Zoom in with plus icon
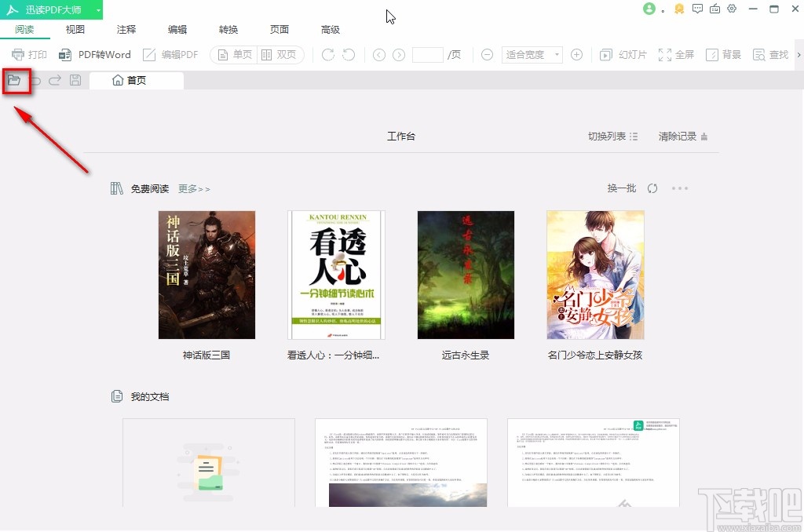Screen dimensions: 804x532 coord(576,54)
